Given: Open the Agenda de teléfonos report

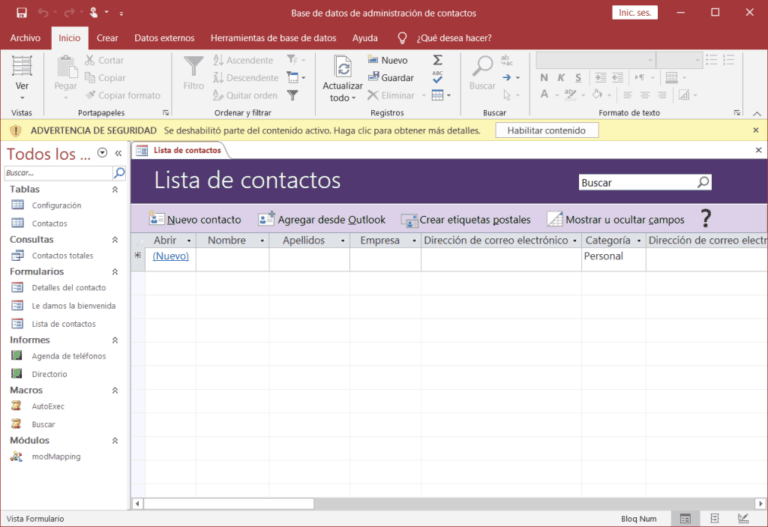Looking at the screenshot, I should [68, 356].
